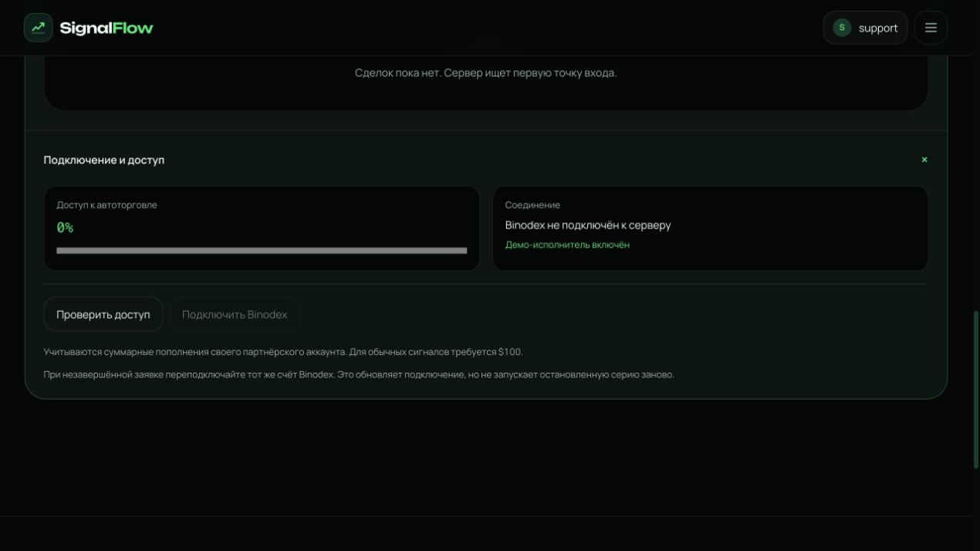Open the support account label

pos(878,28)
